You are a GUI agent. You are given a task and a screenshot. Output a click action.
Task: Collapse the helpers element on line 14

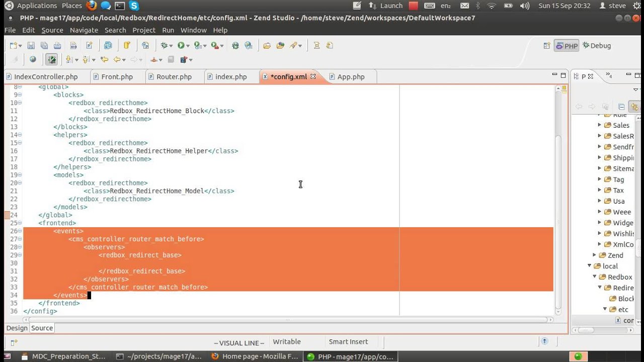20,135
